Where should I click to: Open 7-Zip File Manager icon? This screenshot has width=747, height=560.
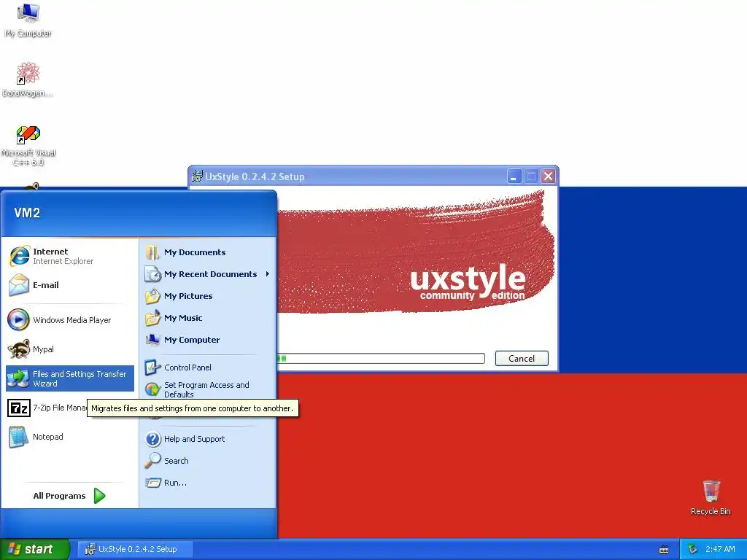pos(19,408)
